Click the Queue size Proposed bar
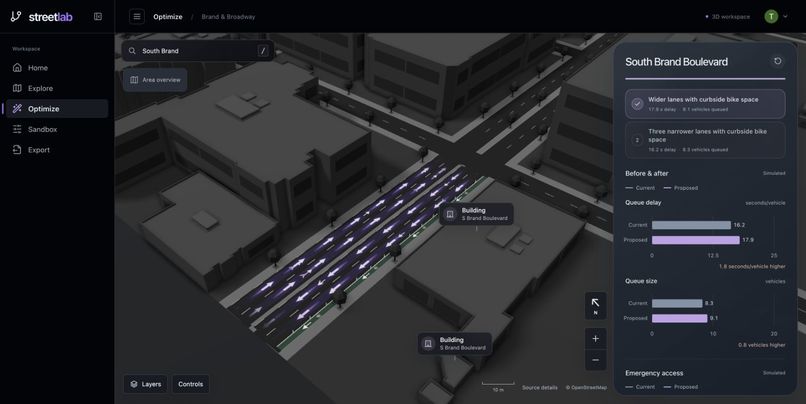The width and height of the screenshot is (806, 404). pos(680,318)
